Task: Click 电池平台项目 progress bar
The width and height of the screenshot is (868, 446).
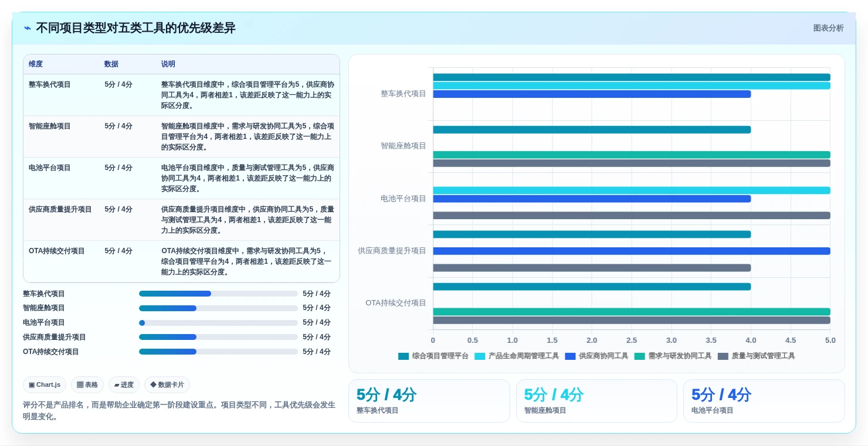Action: [x=218, y=323]
